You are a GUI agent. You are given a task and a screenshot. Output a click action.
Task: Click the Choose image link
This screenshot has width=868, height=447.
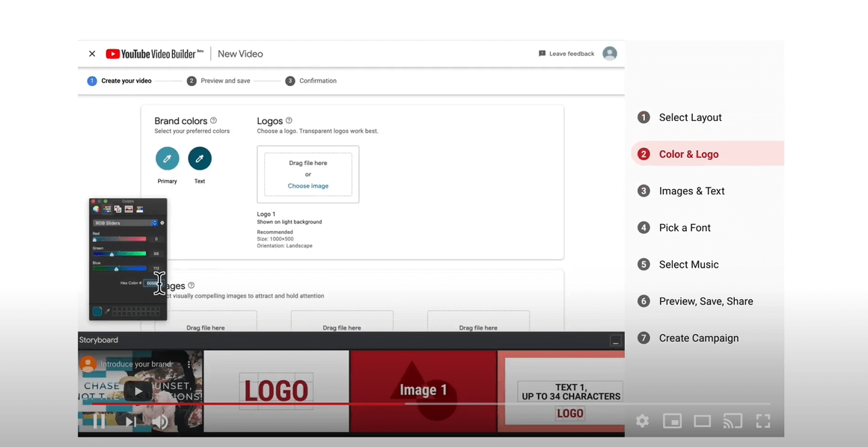click(308, 185)
